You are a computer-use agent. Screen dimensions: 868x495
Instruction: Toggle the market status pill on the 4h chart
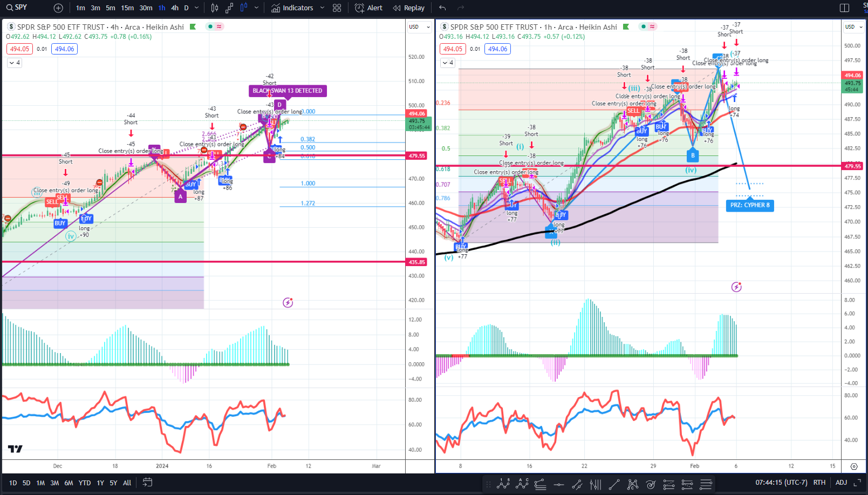tap(215, 26)
